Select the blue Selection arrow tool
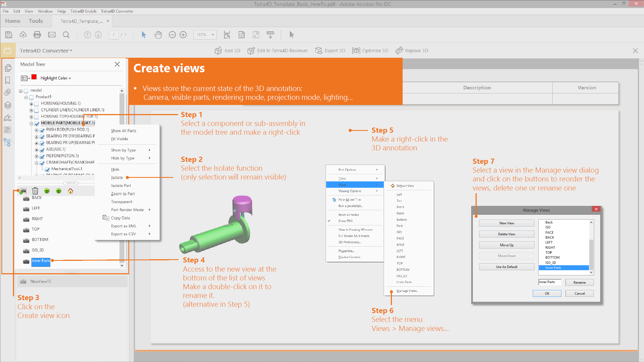This screenshot has height=362, width=644. click(x=144, y=35)
